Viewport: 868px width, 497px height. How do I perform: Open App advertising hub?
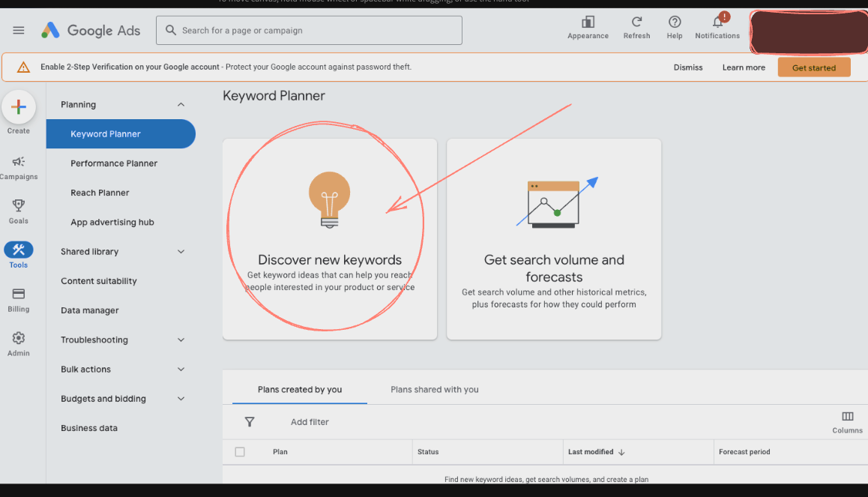click(112, 222)
